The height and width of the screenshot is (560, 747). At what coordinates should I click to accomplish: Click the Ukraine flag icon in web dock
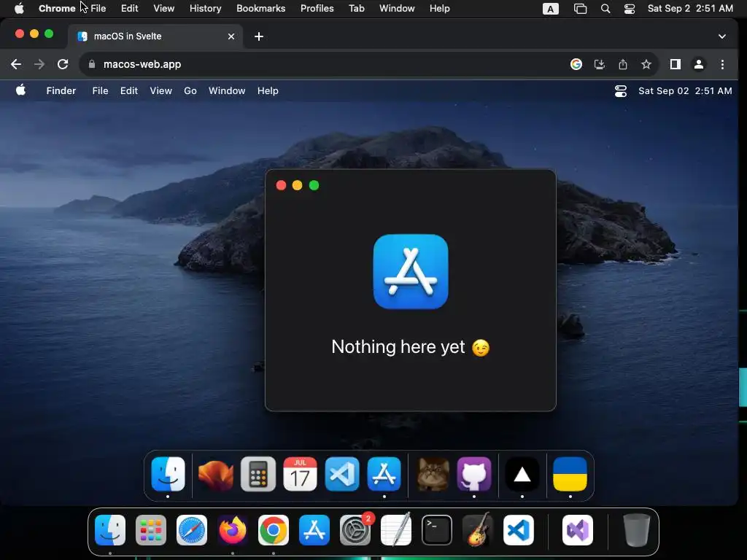[570, 474]
